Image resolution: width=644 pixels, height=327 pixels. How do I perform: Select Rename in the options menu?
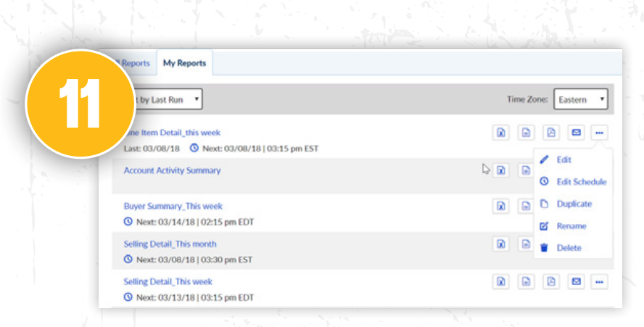(571, 226)
